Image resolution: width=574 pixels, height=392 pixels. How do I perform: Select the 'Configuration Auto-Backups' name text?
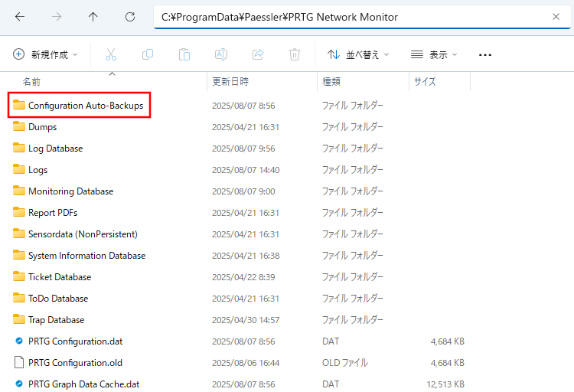click(x=86, y=106)
